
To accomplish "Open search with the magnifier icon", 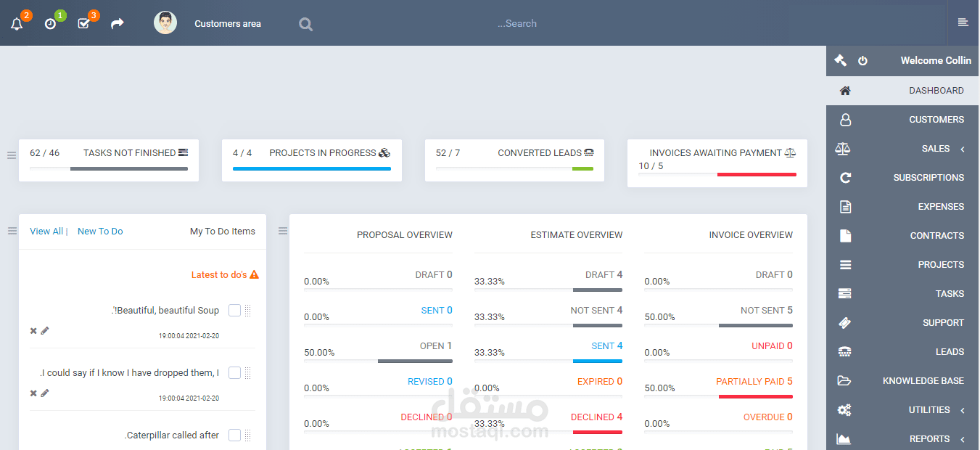I will pos(305,24).
